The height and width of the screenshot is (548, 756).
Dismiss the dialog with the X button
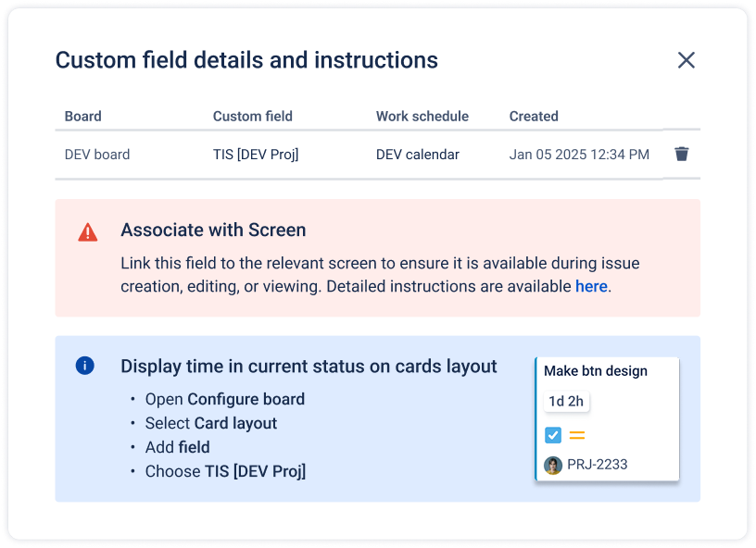click(687, 59)
